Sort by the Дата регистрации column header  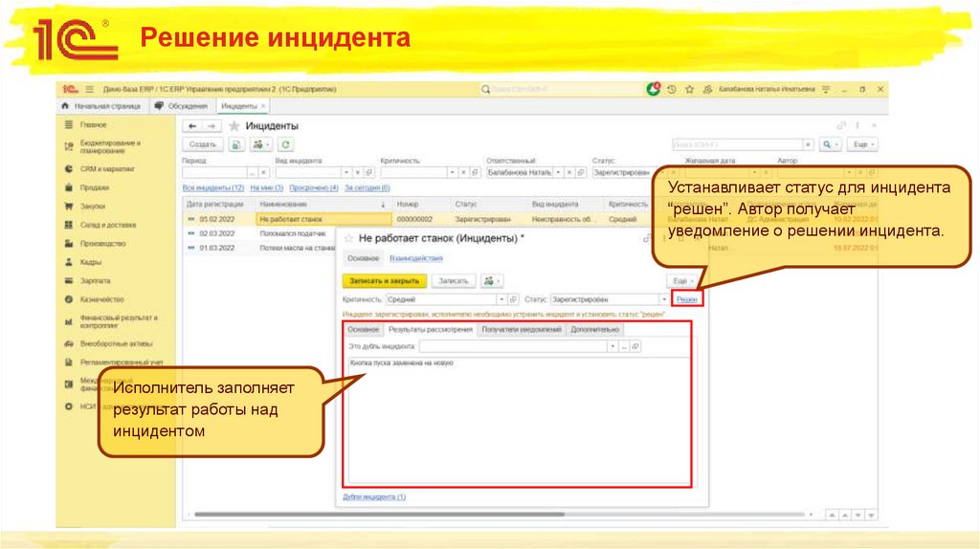pos(219,205)
